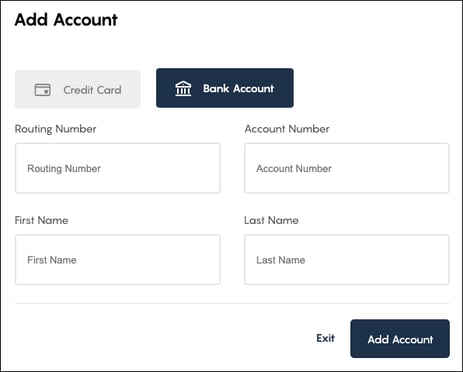Click the Last Name placeholder text
Screen dimensions: 463x372
[x=281, y=260]
